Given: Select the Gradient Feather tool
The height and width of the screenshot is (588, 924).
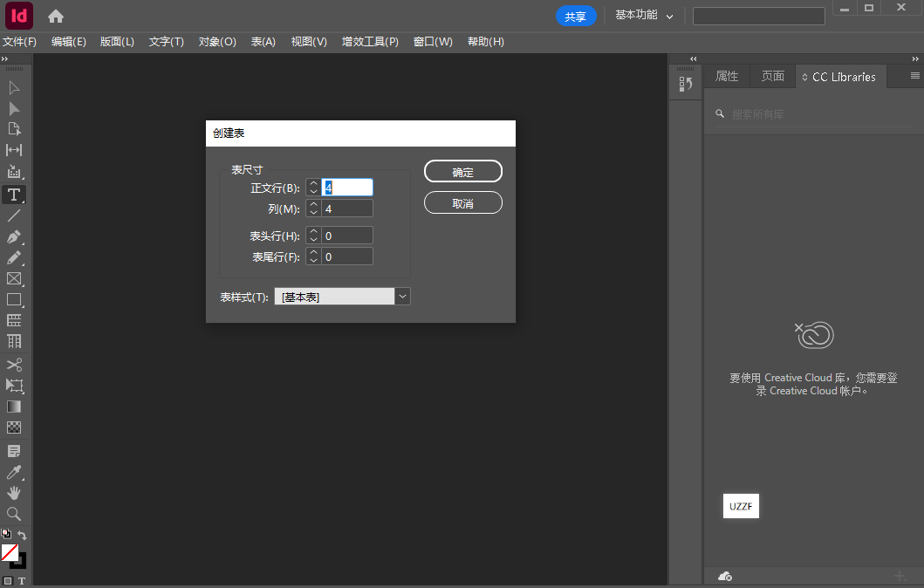Looking at the screenshot, I should (14, 427).
